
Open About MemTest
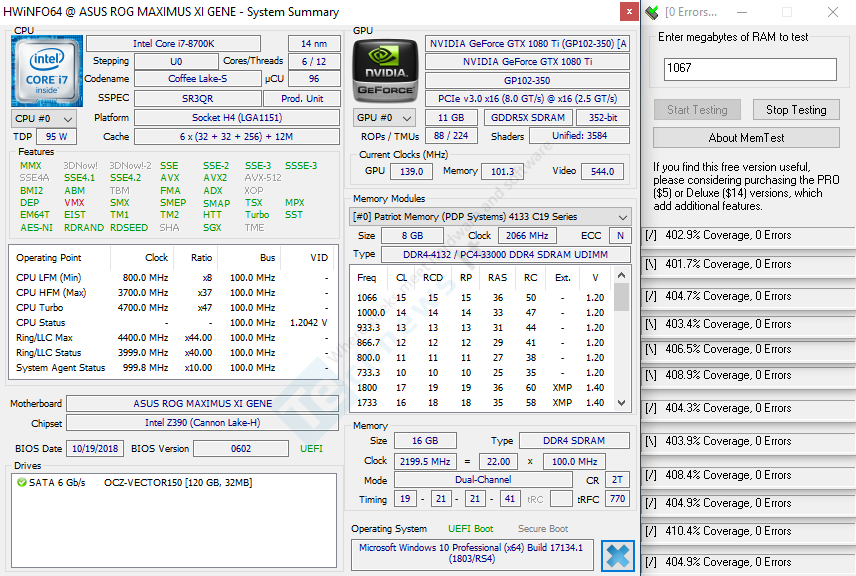pos(746,138)
